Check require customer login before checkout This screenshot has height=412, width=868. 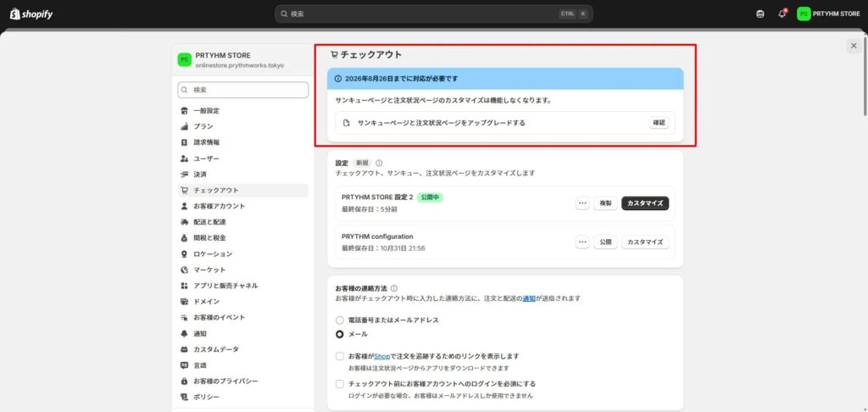pos(340,384)
